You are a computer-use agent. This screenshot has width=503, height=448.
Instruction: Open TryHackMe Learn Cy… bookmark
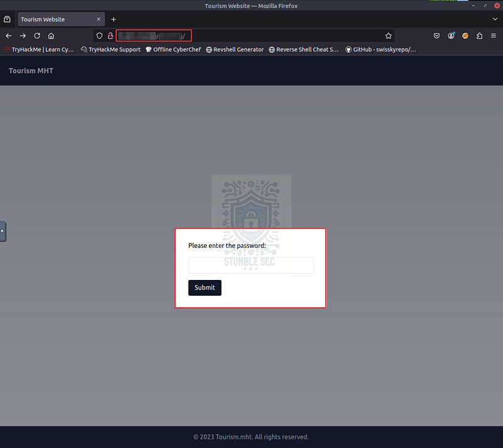(x=39, y=50)
